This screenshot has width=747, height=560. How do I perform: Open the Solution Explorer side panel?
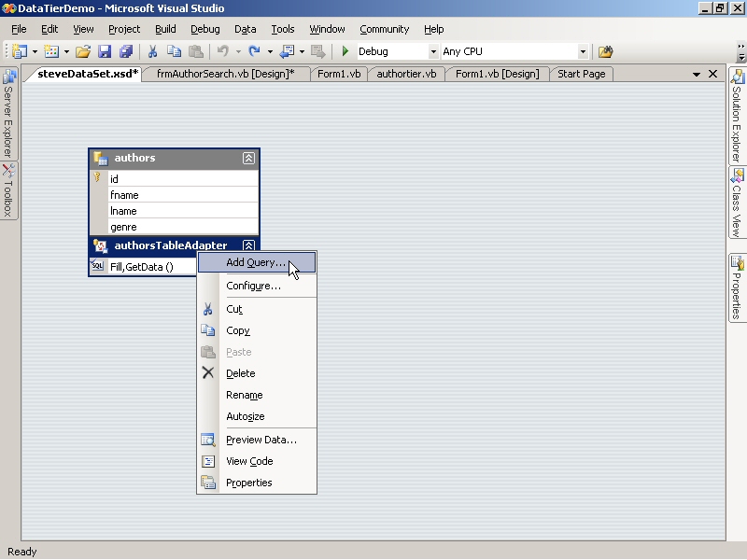[738, 116]
